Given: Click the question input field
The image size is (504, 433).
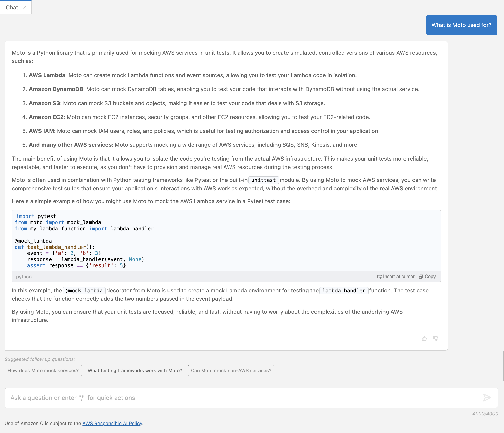Looking at the screenshot, I should point(154,398).
